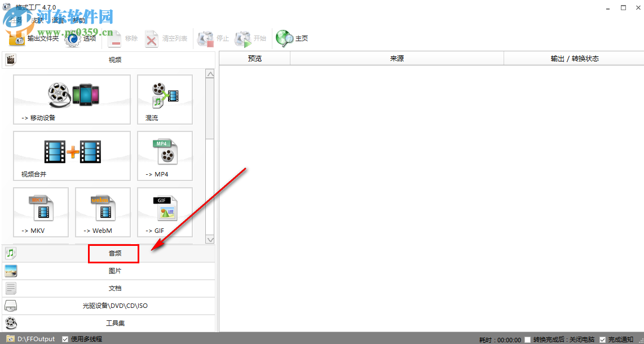The width and height of the screenshot is (644, 344).
Task: Expand the 音频 audio category
Action: tap(108, 253)
